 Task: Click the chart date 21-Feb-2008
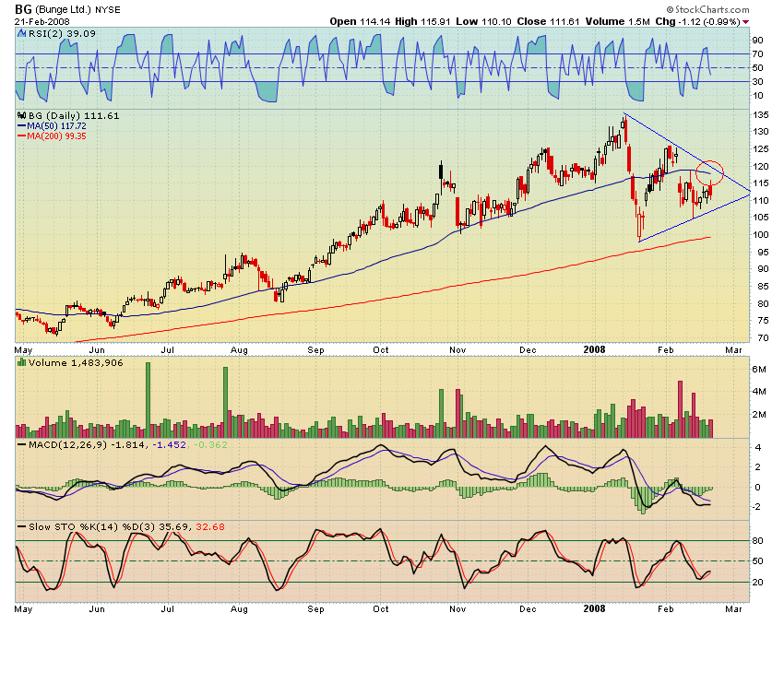[42, 21]
